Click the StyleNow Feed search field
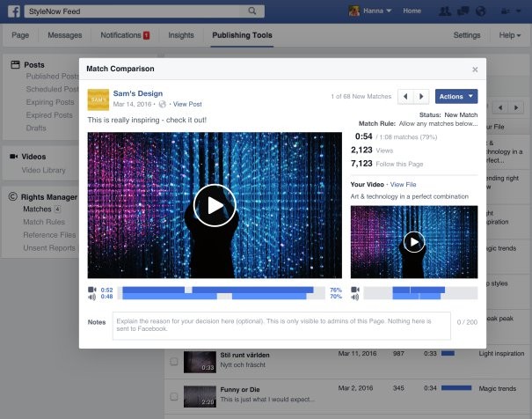The width and height of the screenshot is (532, 419). [x=134, y=11]
